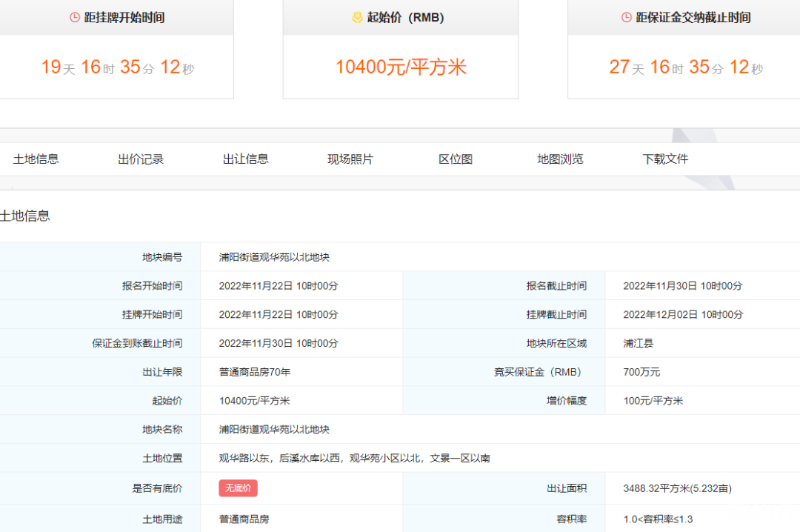Click the 土地信息 section heading
The width and height of the screenshot is (800, 532).
25,216
